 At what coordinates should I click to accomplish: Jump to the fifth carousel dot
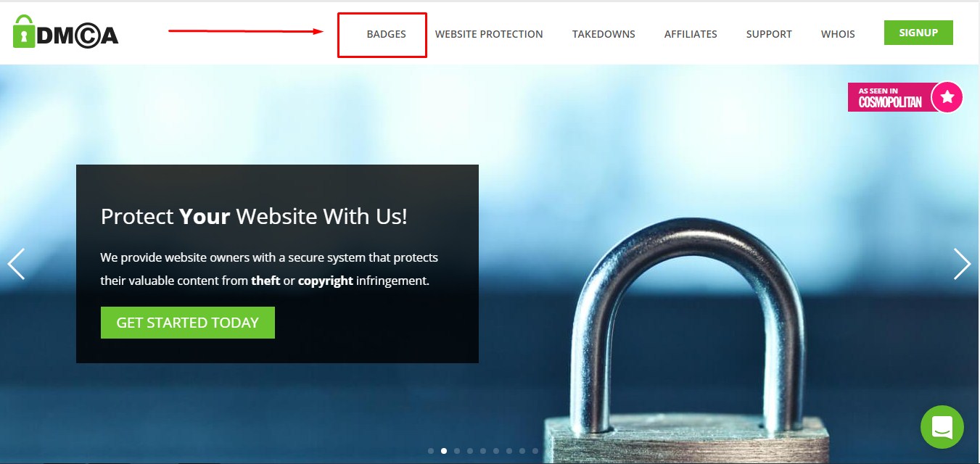coord(483,451)
